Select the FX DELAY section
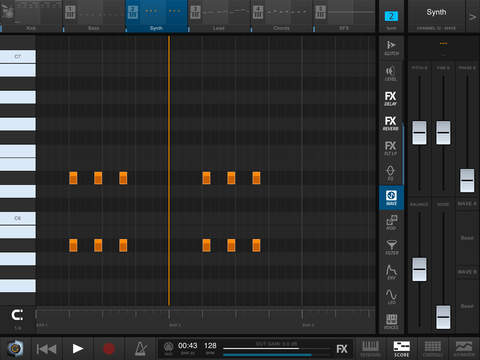Image resolution: width=480 pixels, height=360 pixels. [x=391, y=98]
